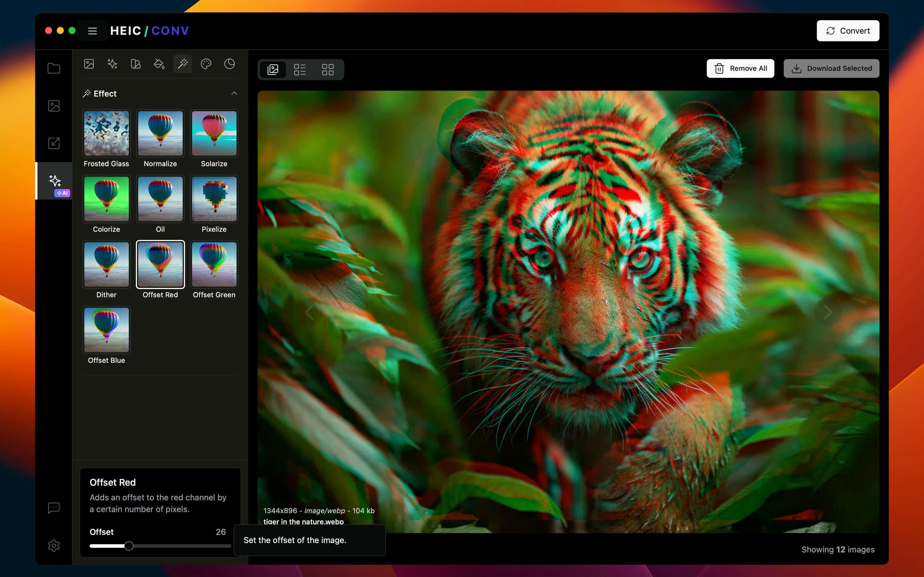Open the folder icon in sidebar
Screen dimensions: 924x577
pyautogui.click(x=55, y=68)
